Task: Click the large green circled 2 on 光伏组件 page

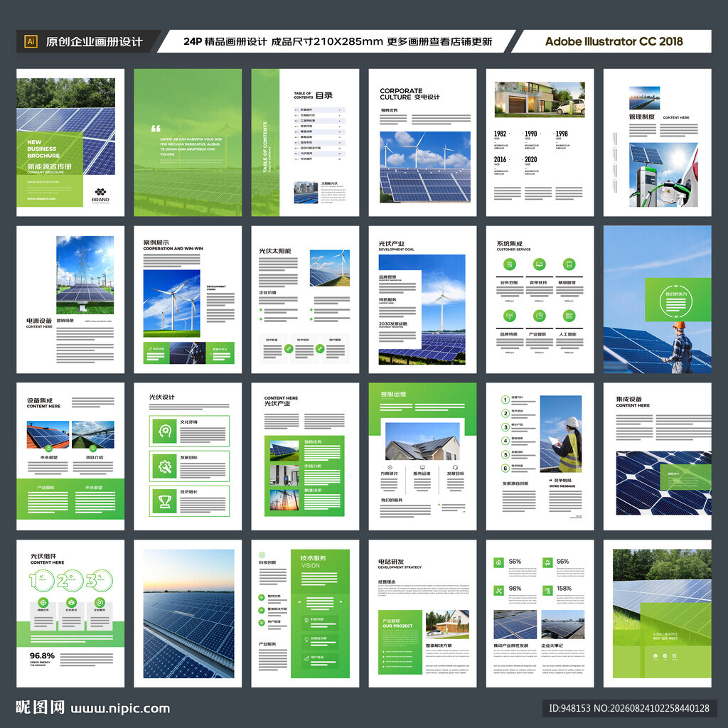Action: pos(70,580)
